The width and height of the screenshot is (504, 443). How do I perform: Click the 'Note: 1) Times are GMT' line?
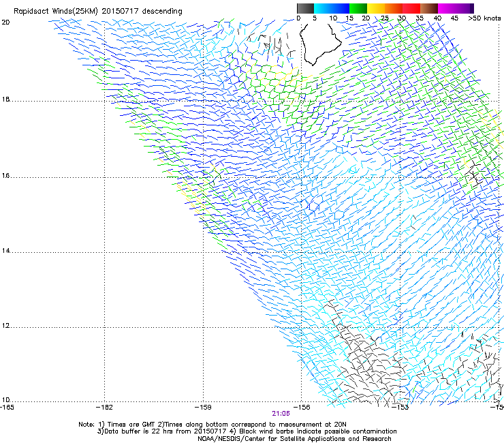tap(212, 425)
